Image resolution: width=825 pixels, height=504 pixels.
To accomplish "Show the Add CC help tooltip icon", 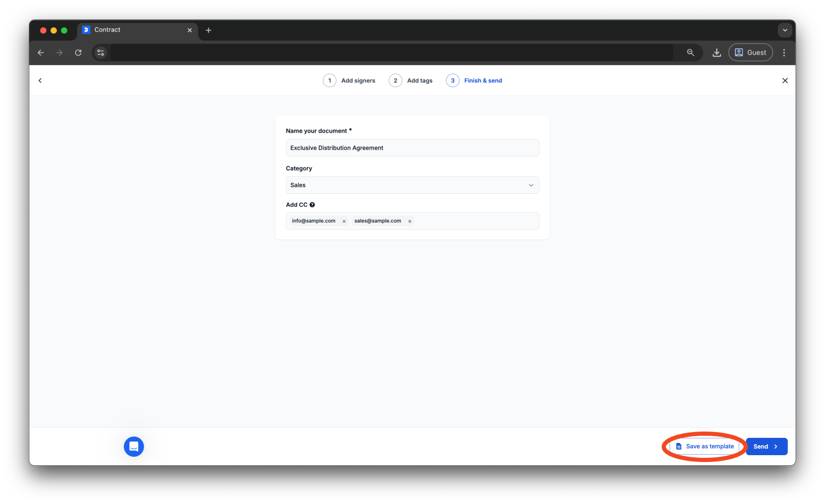I will coord(312,205).
